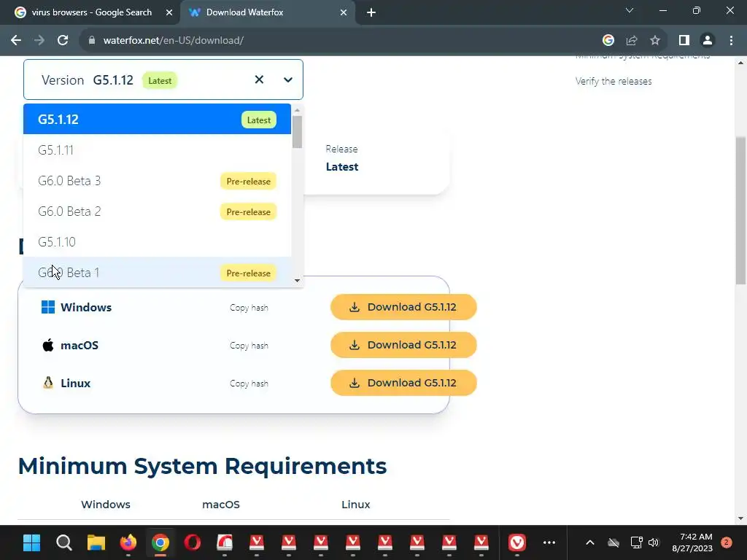Viewport: 747px width, 560px height.
Task: Open the tab search chevron in title bar
Action: 630,10
